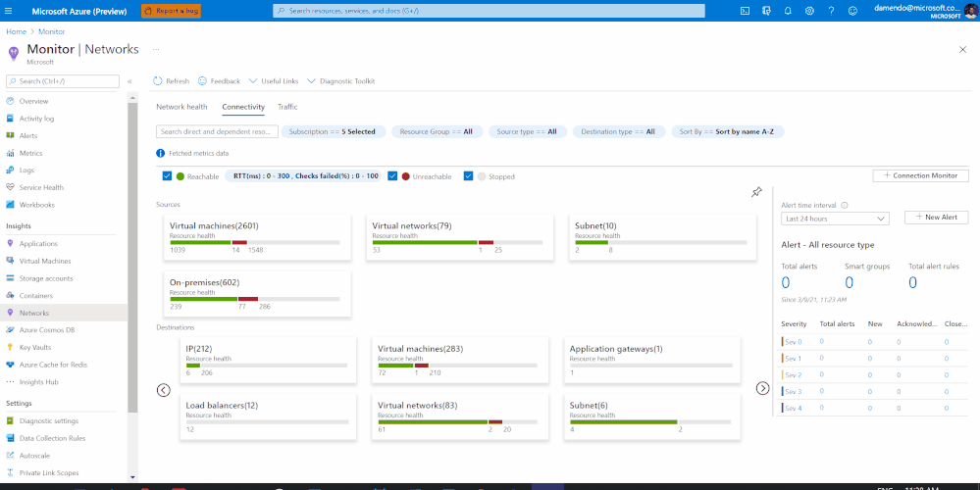Uncheck the Stopped checkbox

468,176
